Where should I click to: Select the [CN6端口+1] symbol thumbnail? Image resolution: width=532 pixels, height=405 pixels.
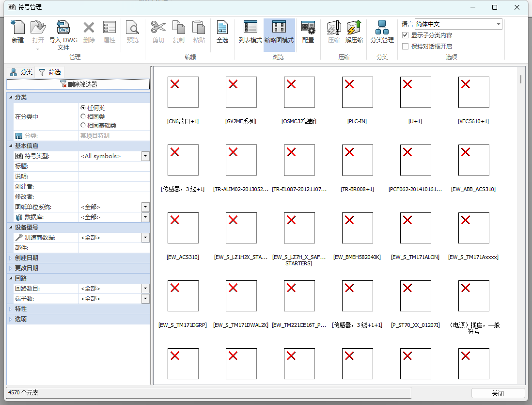click(183, 92)
